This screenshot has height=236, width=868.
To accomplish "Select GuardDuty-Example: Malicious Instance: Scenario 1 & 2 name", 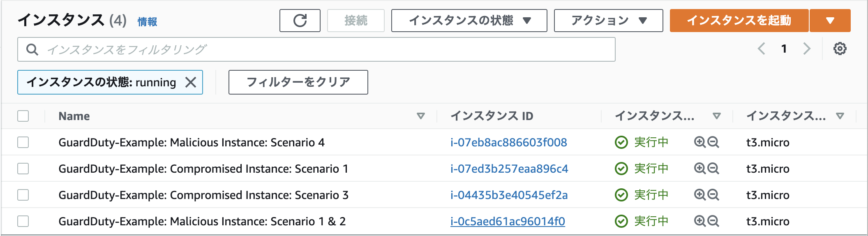I will (202, 221).
